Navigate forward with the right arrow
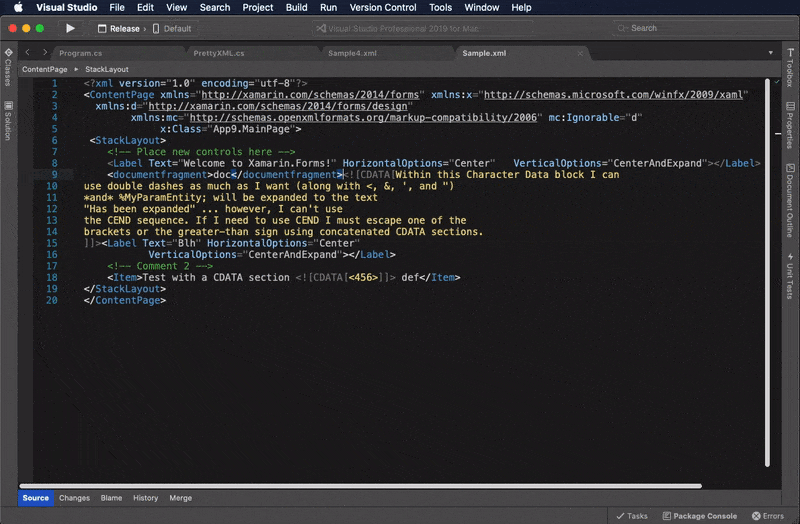The width and height of the screenshot is (800, 524). (x=45, y=52)
